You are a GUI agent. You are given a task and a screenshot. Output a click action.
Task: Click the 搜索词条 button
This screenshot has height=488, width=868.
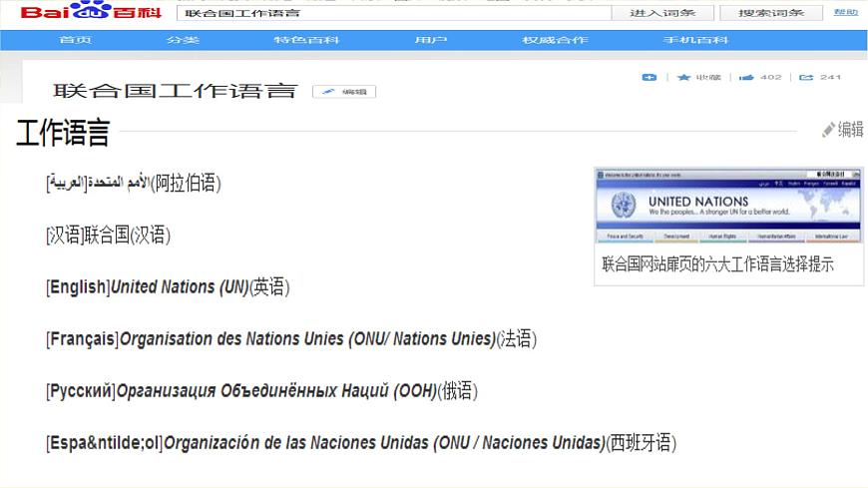770,13
